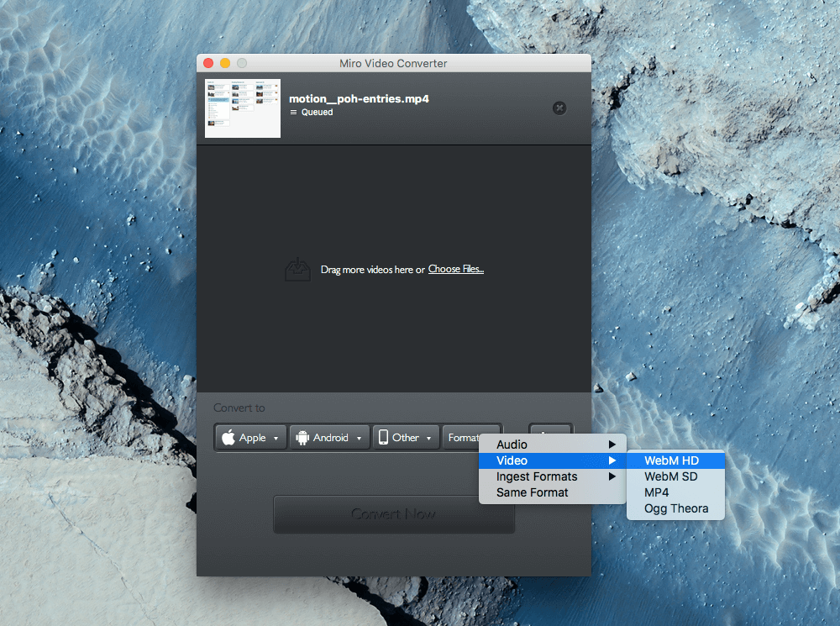The height and width of the screenshot is (626, 840).
Task: Open the Other devices dropdown arrow
Action: [x=429, y=438]
